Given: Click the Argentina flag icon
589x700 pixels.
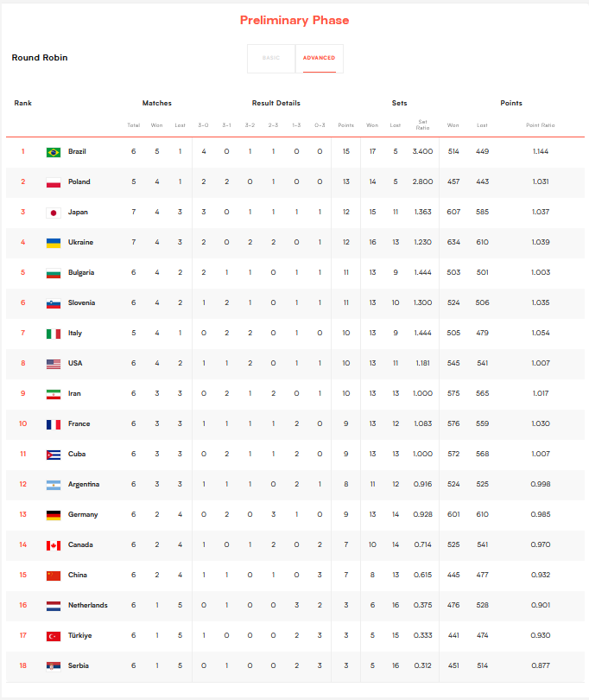Looking at the screenshot, I should click(x=53, y=485).
